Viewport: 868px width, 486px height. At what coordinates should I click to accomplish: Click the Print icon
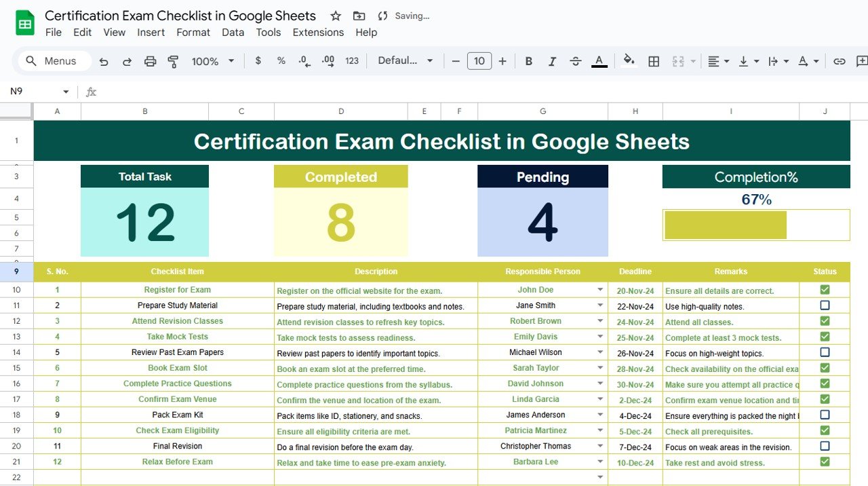point(150,61)
